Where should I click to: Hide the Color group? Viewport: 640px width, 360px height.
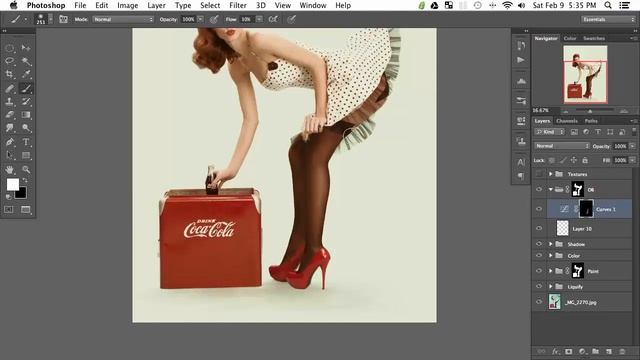(x=539, y=256)
